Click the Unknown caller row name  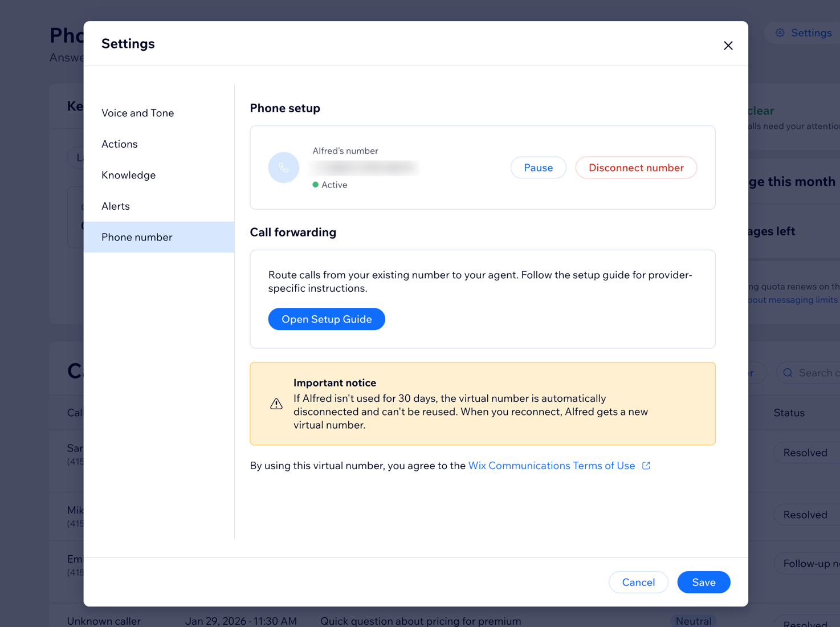[x=104, y=621]
